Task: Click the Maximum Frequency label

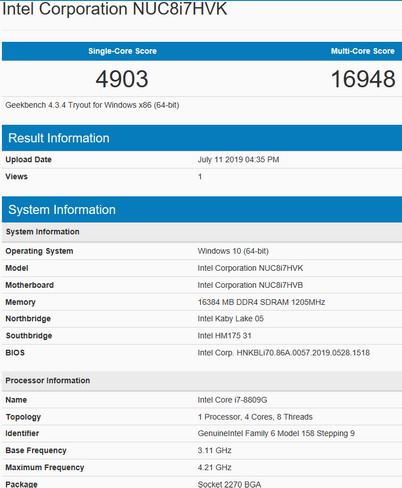Action: click(45, 468)
